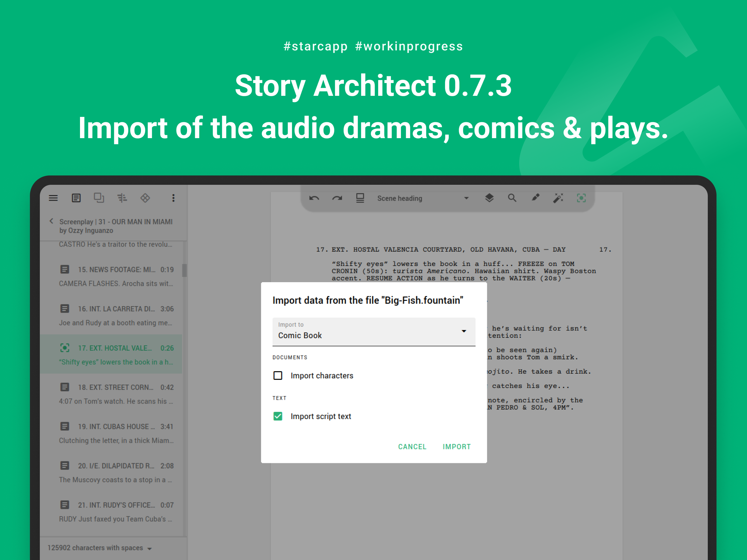This screenshot has height=560, width=747.
Task: Toggle the focus mode bracket icon
Action: 581,198
